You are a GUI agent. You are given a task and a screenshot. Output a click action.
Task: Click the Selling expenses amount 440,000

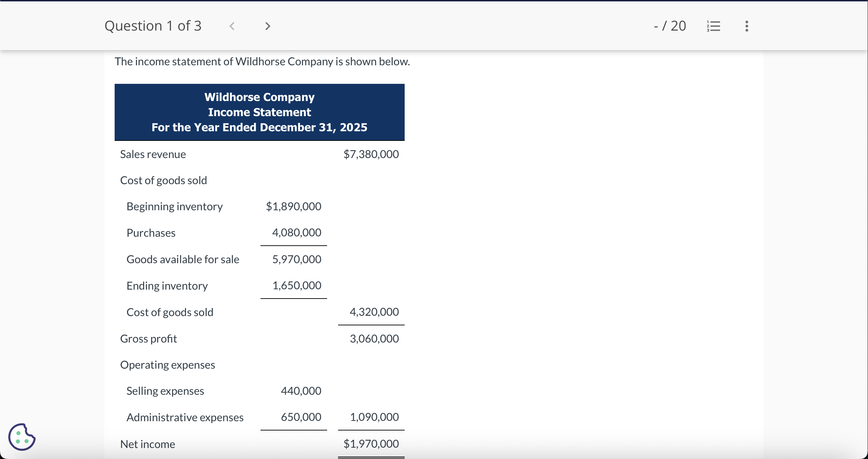301,391
